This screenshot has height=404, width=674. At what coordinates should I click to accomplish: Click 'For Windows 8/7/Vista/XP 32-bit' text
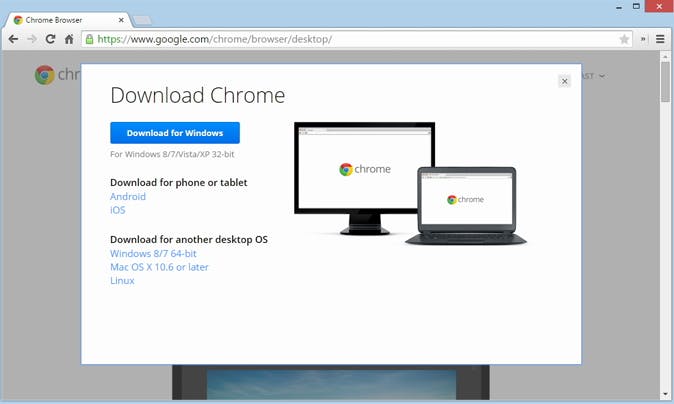172,154
